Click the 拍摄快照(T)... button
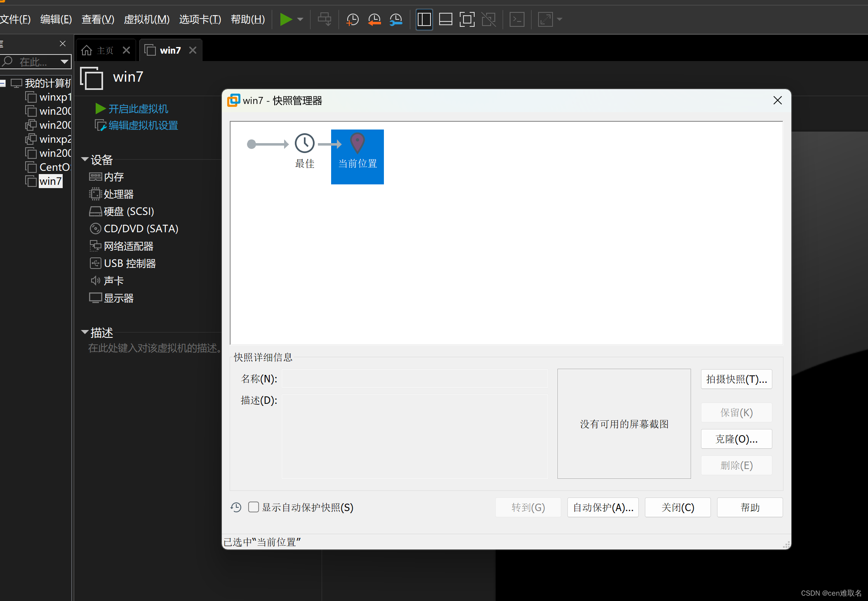The image size is (868, 601). 736,379
